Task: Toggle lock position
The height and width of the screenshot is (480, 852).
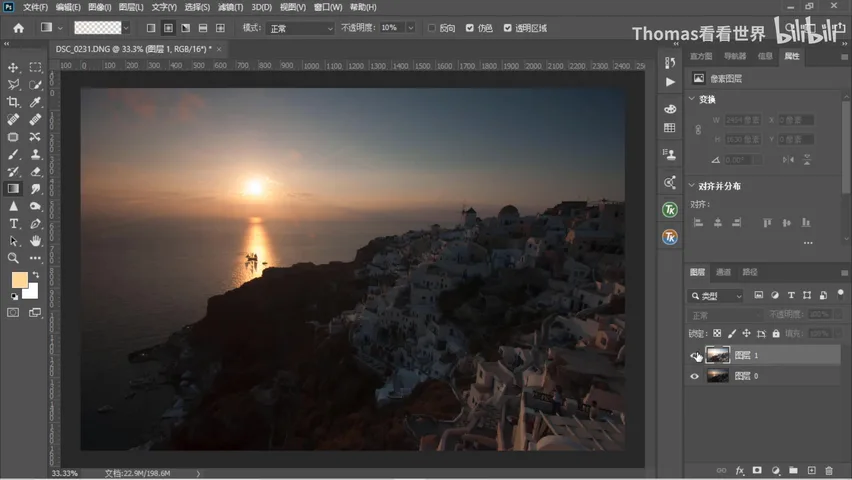Action: tap(747, 333)
